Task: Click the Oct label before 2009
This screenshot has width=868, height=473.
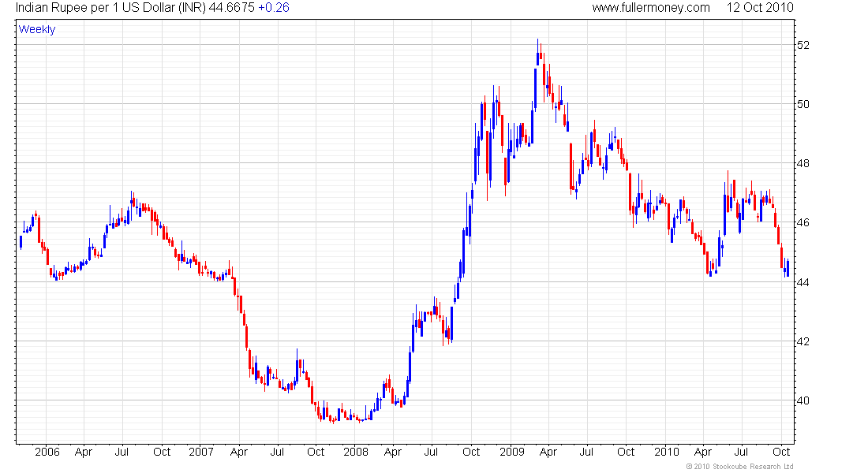Action: [471, 452]
